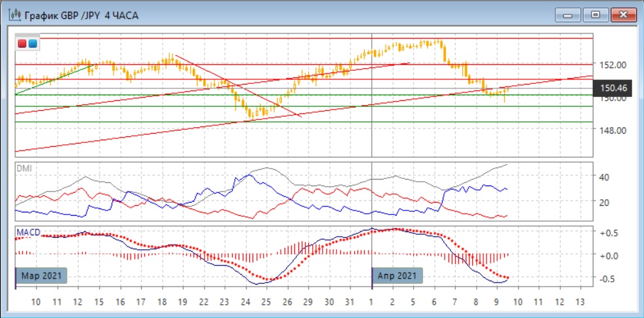644x318 pixels.
Task: Click the Апр 2021 month marker
Action: point(398,275)
